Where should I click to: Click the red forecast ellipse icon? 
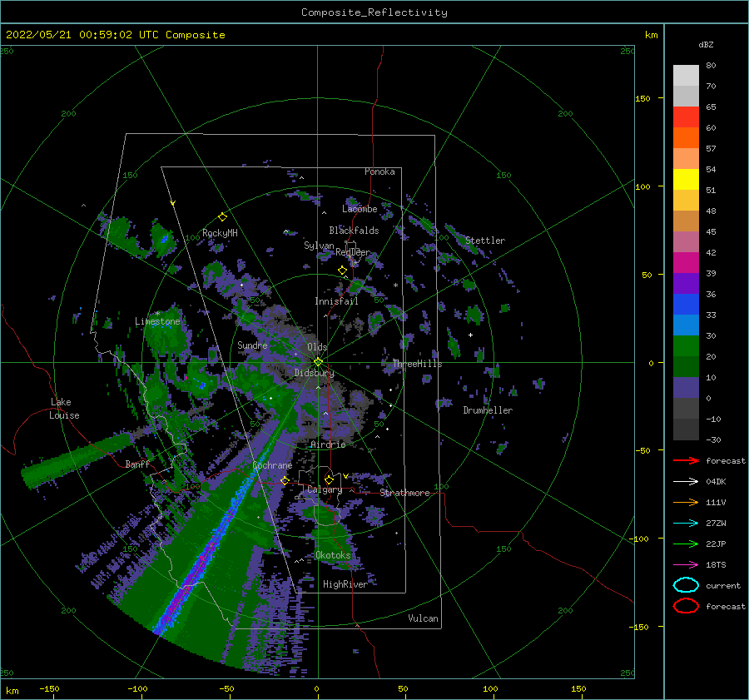(686, 606)
